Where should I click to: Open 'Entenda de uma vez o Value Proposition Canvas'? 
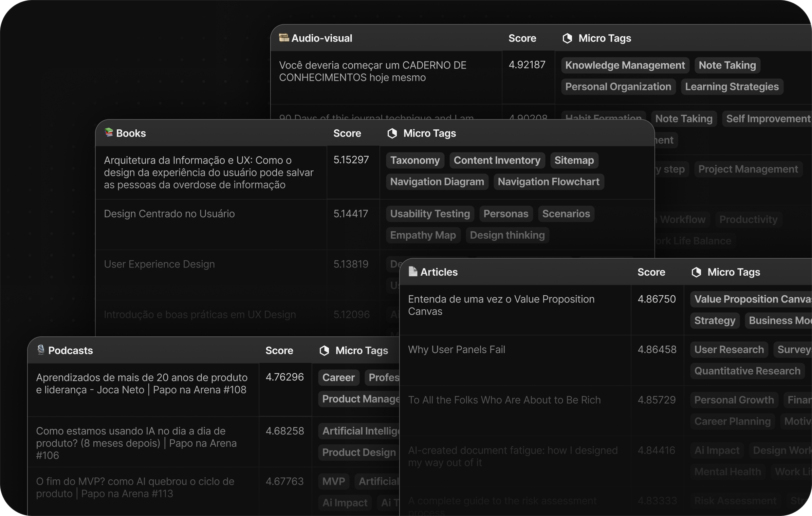tap(501, 305)
